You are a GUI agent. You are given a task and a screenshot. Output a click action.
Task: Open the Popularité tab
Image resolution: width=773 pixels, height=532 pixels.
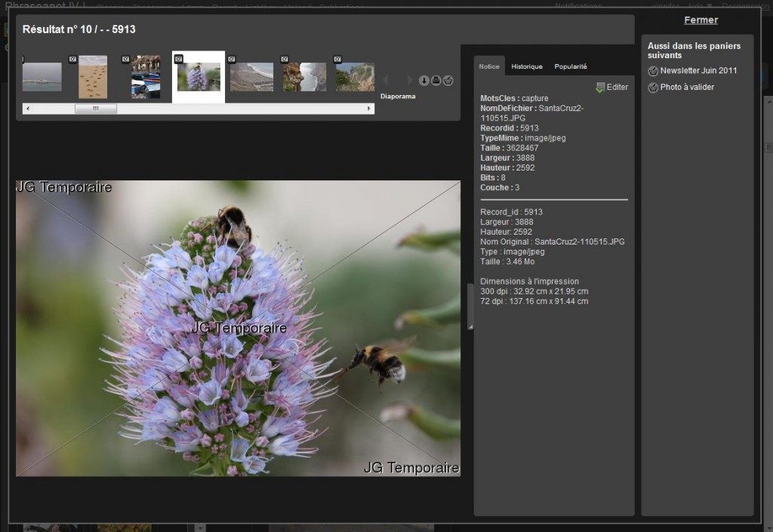(x=571, y=66)
